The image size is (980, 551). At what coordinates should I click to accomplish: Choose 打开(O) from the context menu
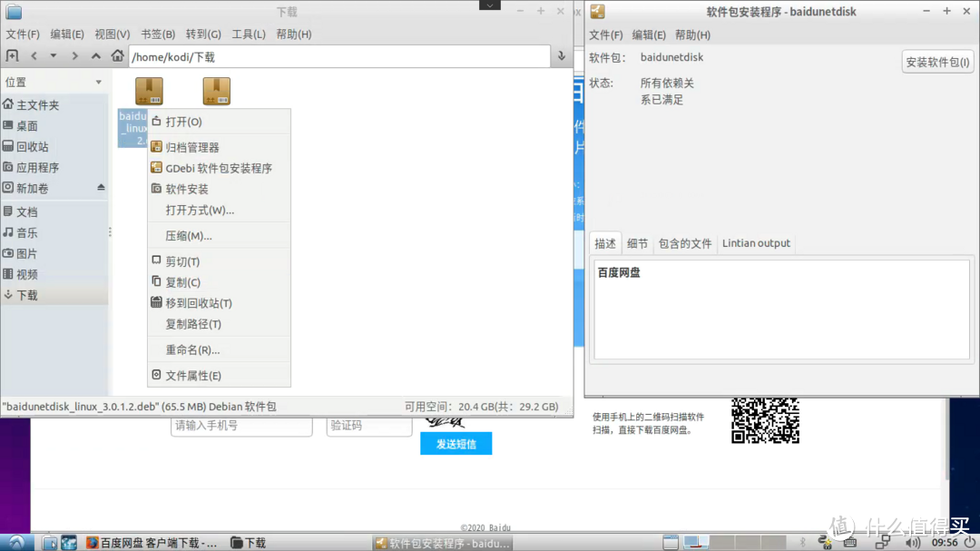[x=219, y=122]
